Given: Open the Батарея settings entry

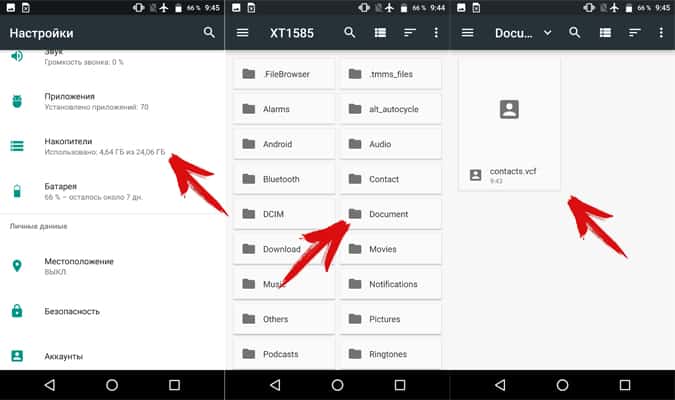Looking at the screenshot, I should point(112,191).
